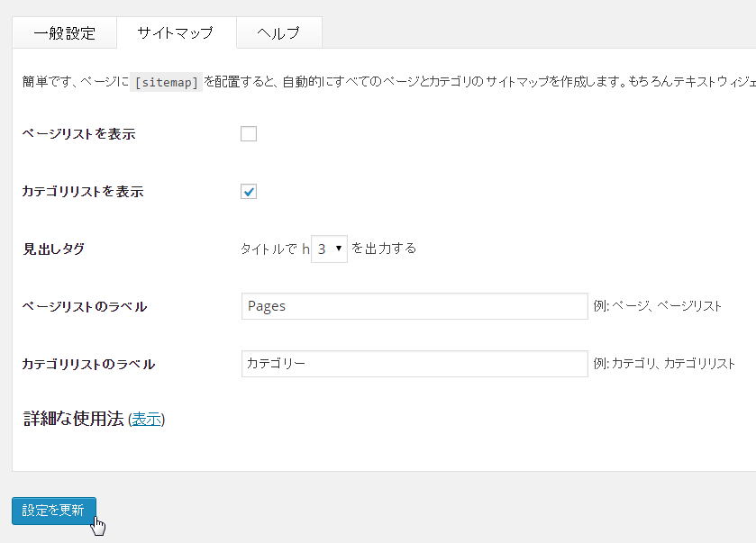Focus the カテゴリリストのラベル field containing カテゴリー
The width and height of the screenshot is (756, 543).
point(414,364)
